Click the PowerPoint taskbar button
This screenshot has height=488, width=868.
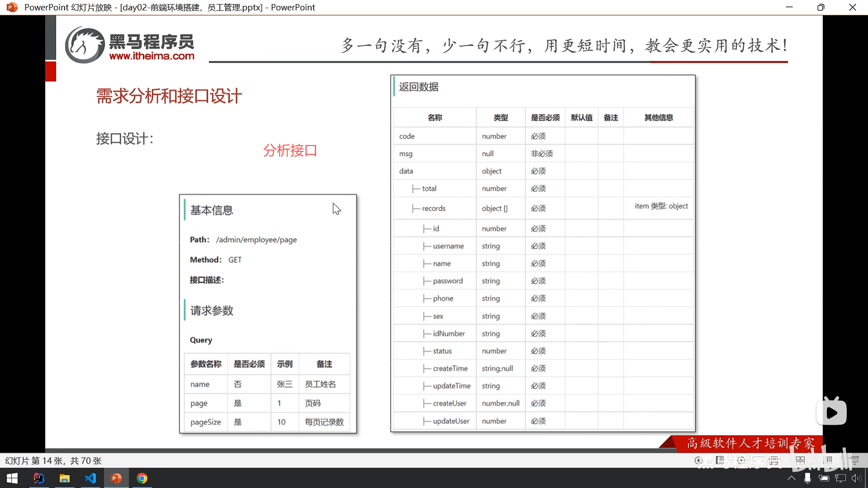click(x=116, y=478)
